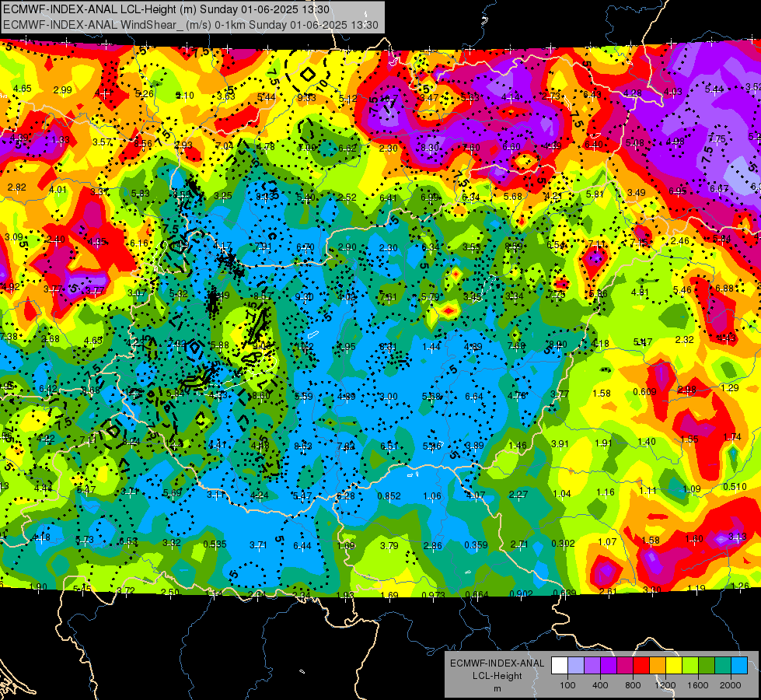Click the '1.16' wind shear value
The image size is (761, 700).
[x=606, y=492]
